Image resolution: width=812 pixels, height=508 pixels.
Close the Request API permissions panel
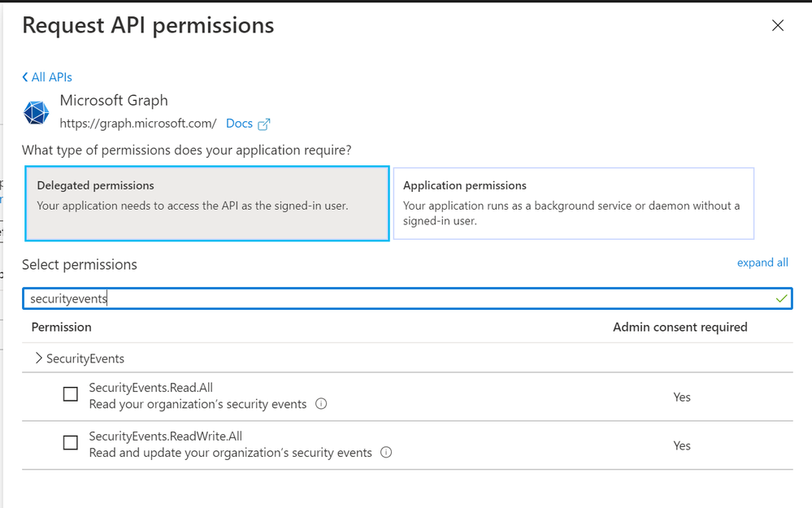coord(778,25)
